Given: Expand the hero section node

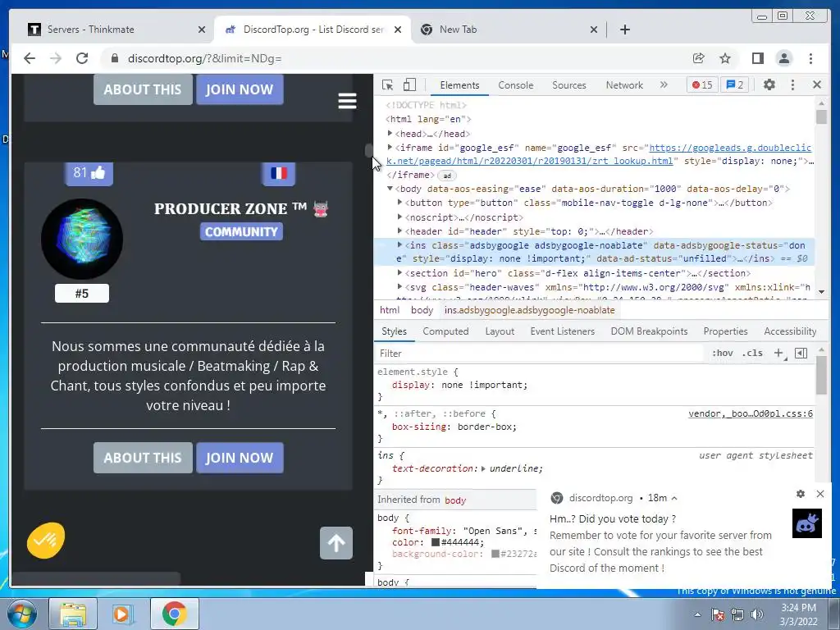Looking at the screenshot, I should click(x=399, y=272).
